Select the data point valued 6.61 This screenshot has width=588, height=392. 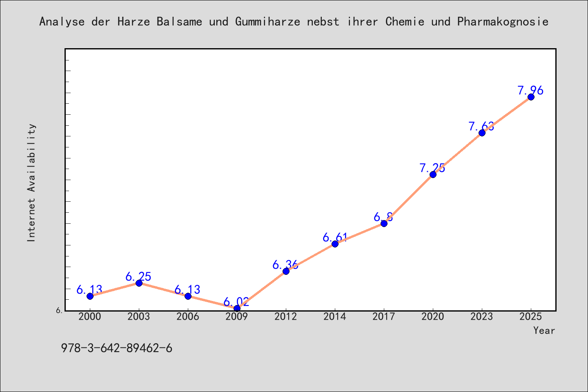point(335,244)
